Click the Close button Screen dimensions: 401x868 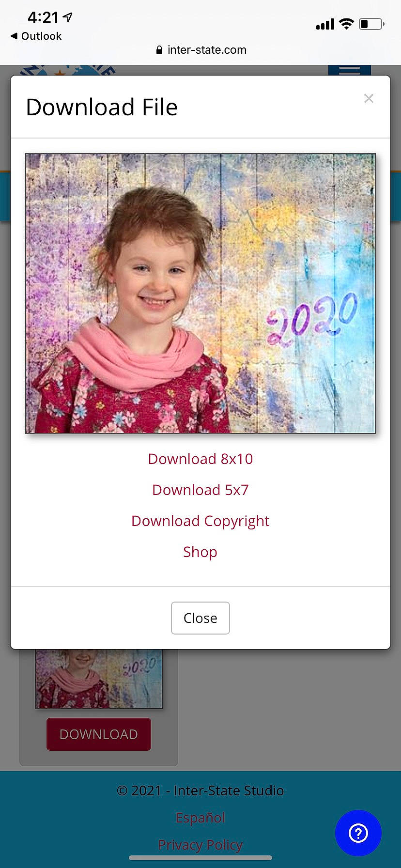click(200, 618)
